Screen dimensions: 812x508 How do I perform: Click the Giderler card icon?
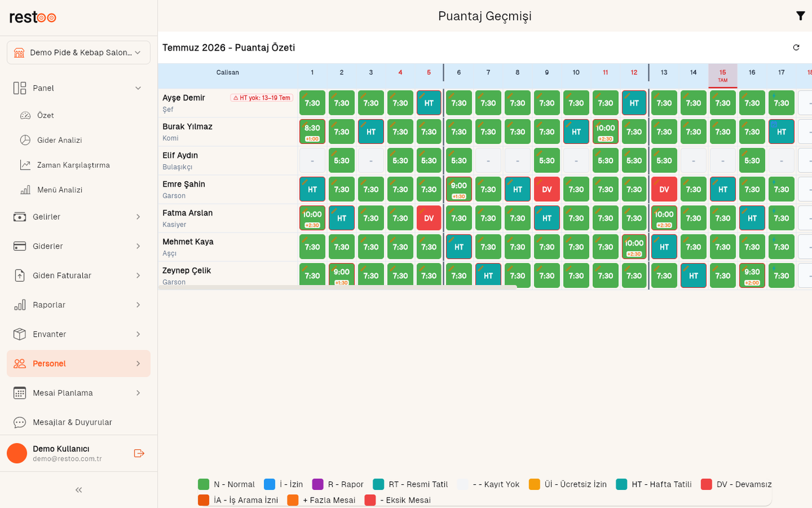point(20,246)
